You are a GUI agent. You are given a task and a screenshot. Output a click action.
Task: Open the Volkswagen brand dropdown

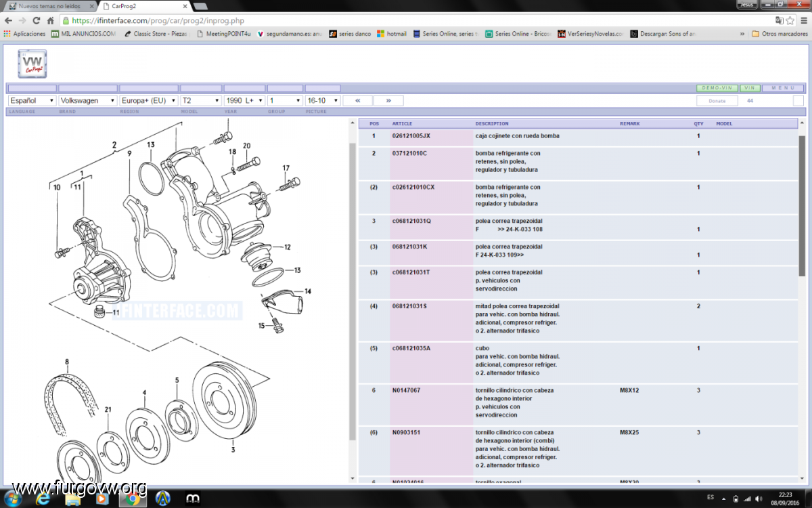click(x=88, y=100)
